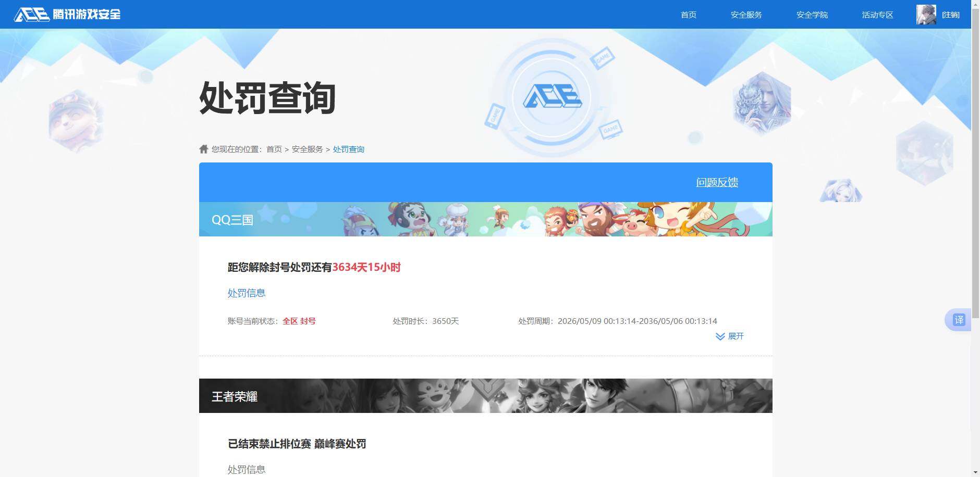Click the ACE 腾讯游戏安全 logo
Image resolution: width=980 pixels, height=477 pixels.
pos(67,14)
